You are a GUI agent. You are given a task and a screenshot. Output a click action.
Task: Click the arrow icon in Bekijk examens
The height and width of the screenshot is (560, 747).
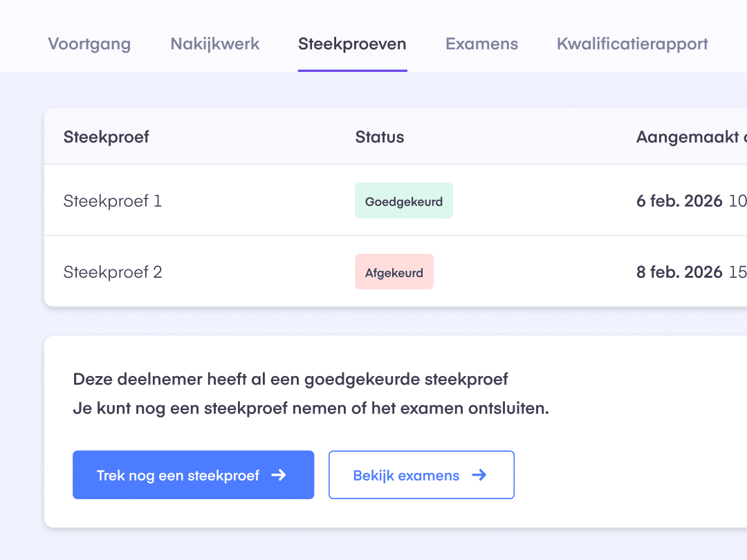click(479, 475)
